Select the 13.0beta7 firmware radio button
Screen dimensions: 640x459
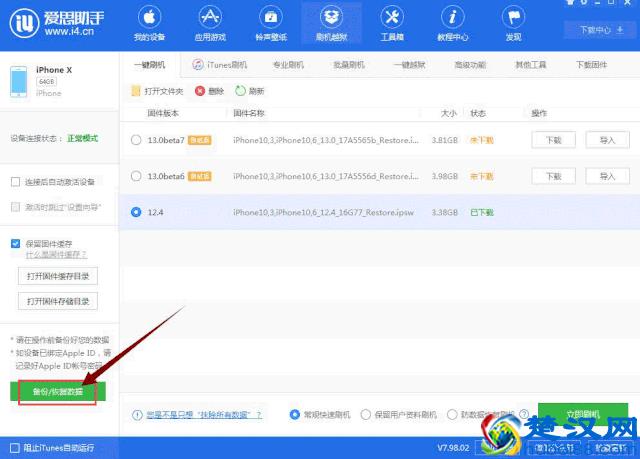click(136, 140)
